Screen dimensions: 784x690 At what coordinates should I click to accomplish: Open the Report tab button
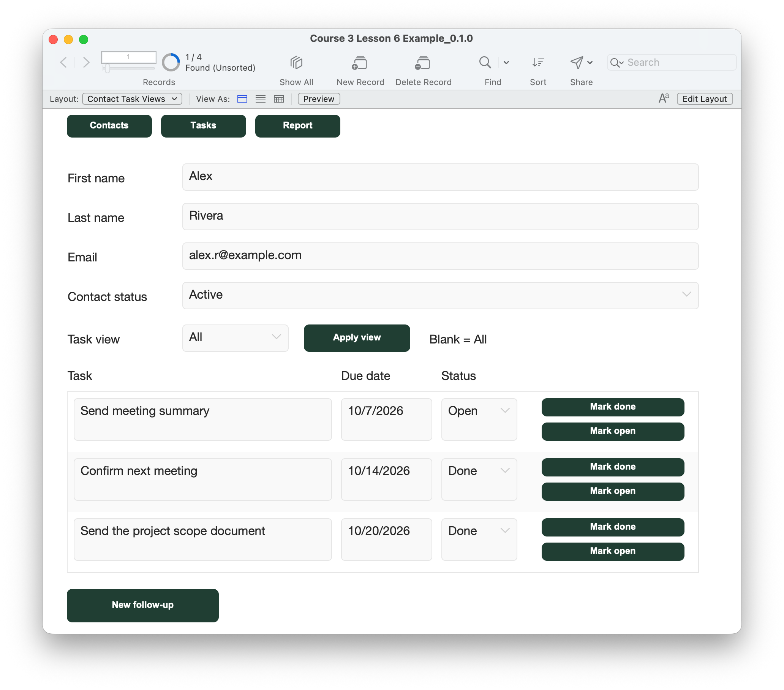[298, 125]
